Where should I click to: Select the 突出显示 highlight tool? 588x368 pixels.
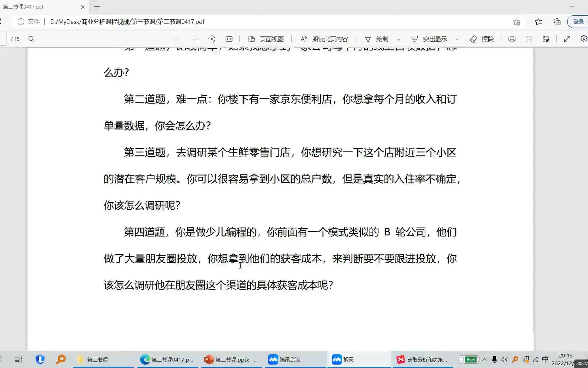click(x=429, y=39)
